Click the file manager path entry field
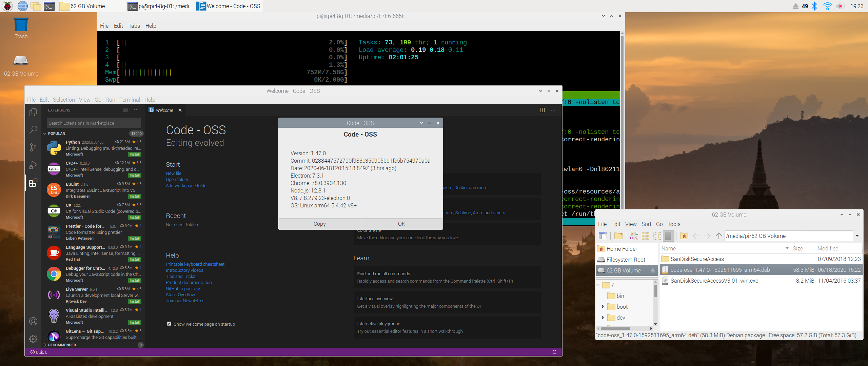868x366 pixels. (x=788, y=236)
